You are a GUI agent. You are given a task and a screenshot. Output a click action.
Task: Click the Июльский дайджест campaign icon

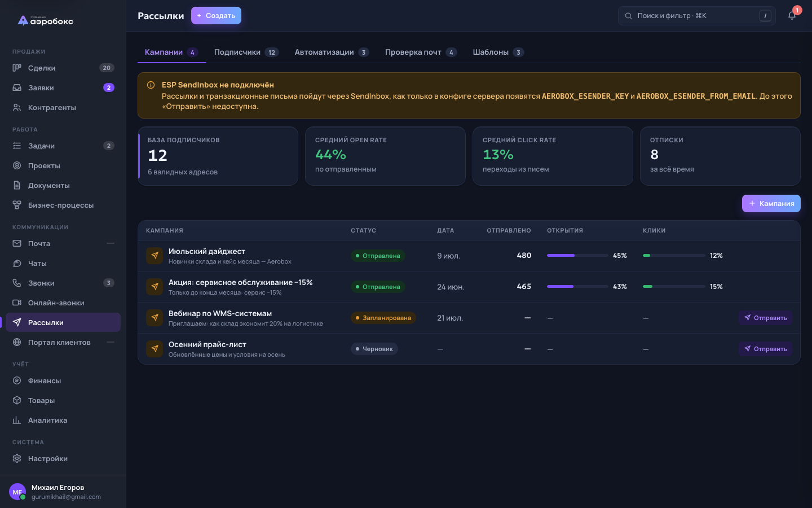click(155, 256)
